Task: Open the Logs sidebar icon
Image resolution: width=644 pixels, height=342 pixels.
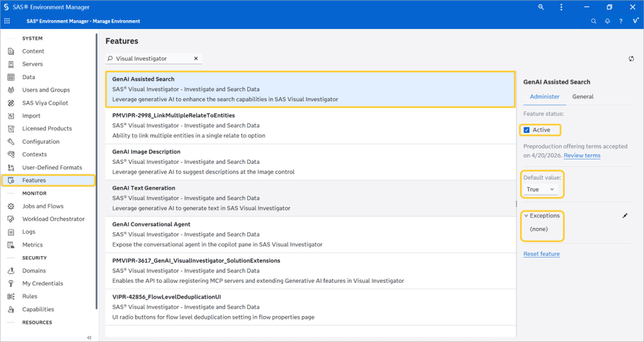Action: pos(11,232)
